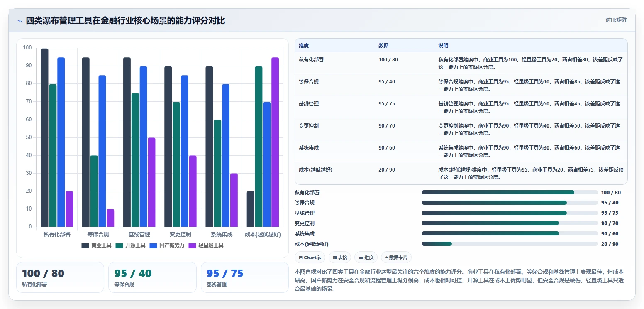Click the dark 商业工具 bar in 私有化部署 group
The image size is (644, 309).
44,137
